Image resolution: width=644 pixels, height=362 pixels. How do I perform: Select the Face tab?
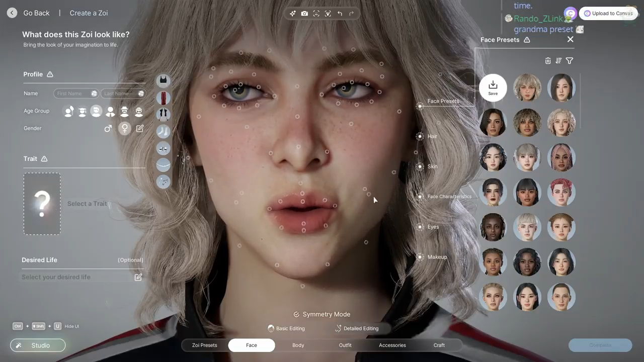(252, 345)
